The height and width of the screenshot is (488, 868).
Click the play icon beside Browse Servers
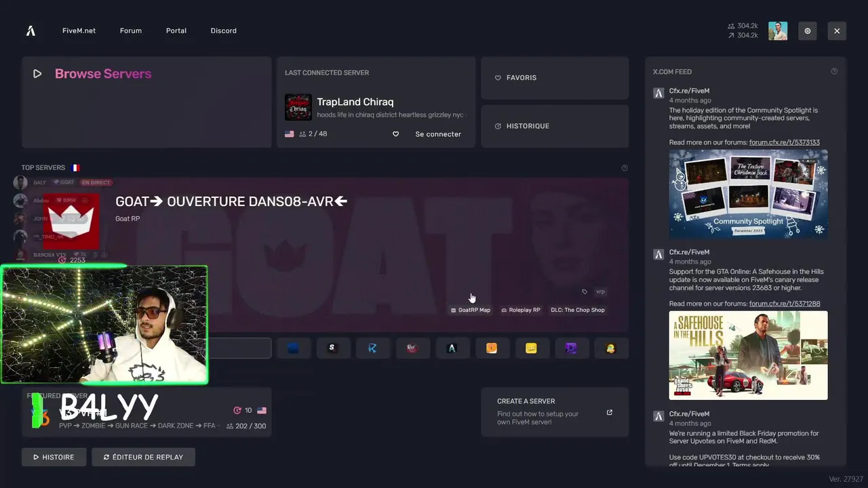37,74
